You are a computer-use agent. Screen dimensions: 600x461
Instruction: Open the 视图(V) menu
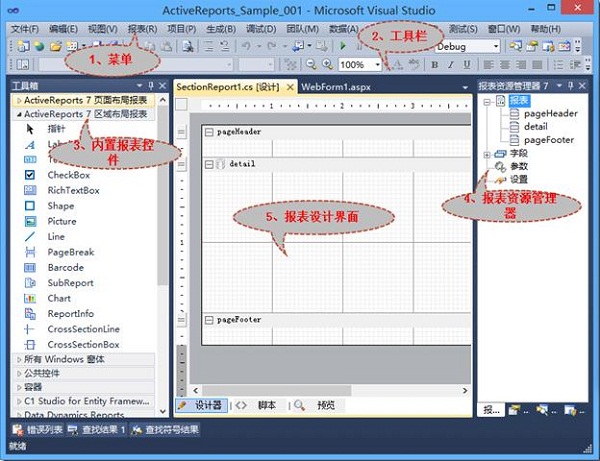[103, 29]
